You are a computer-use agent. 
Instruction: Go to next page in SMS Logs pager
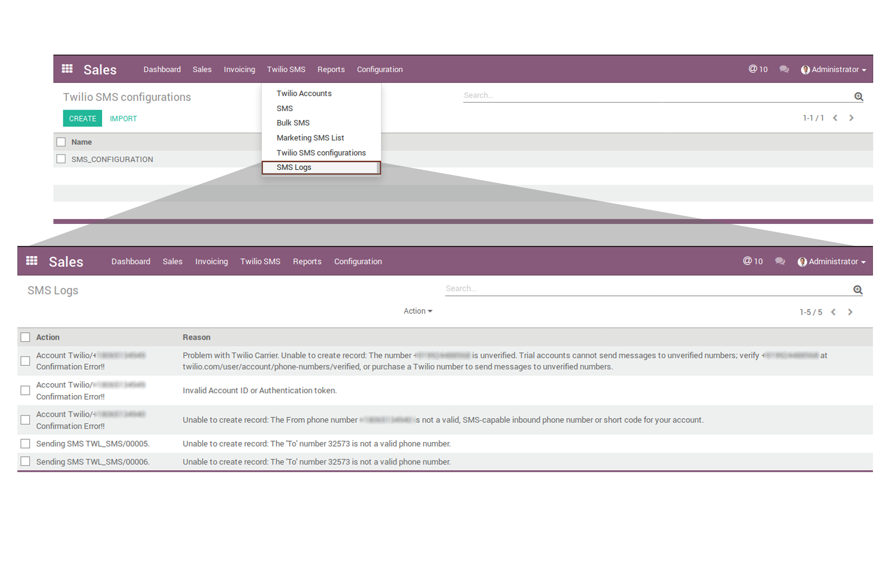click(x=850, y=312)
